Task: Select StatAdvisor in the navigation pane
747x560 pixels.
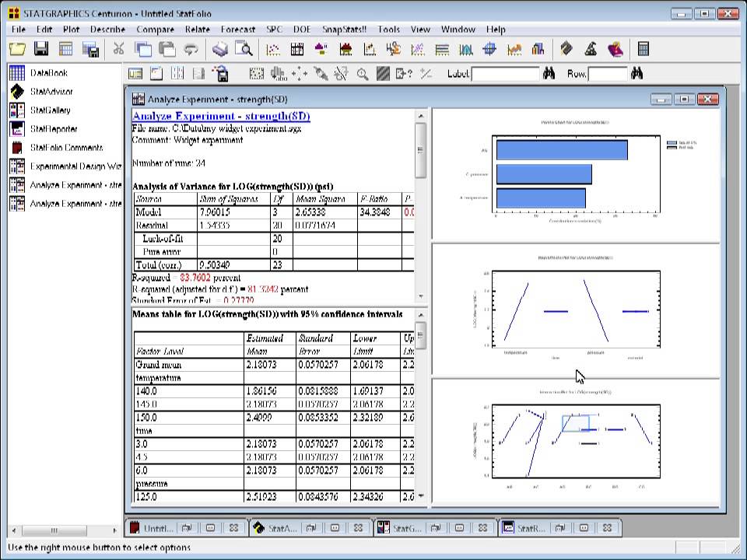Action: pos(51,92)
